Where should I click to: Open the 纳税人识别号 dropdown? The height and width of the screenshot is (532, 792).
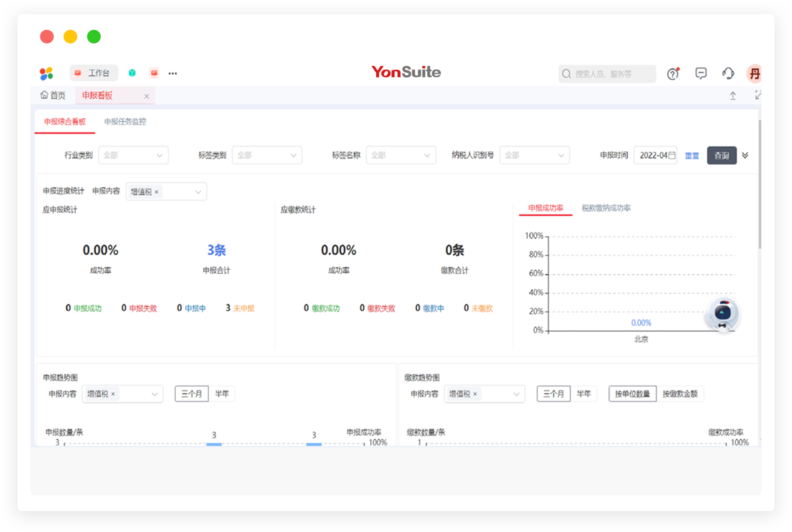pyautogui.click(x=535, y=155)
